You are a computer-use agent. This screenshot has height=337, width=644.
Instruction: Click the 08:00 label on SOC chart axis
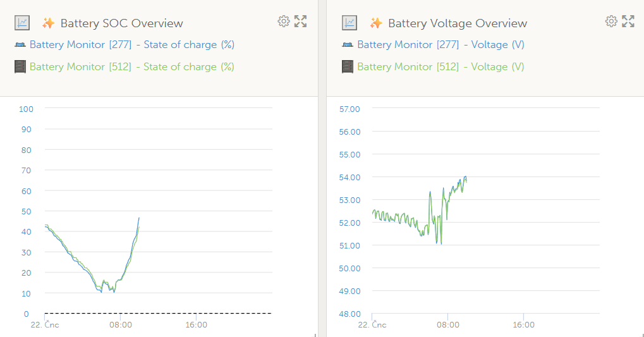[x=121, y=325]
